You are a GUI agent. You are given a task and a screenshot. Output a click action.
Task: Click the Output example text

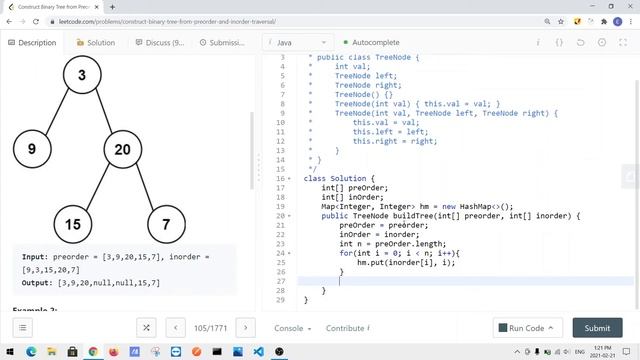(91, 282)
